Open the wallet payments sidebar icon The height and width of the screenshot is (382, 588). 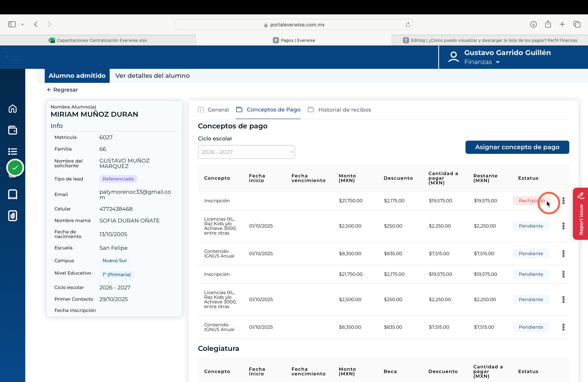tap(13, 130)
